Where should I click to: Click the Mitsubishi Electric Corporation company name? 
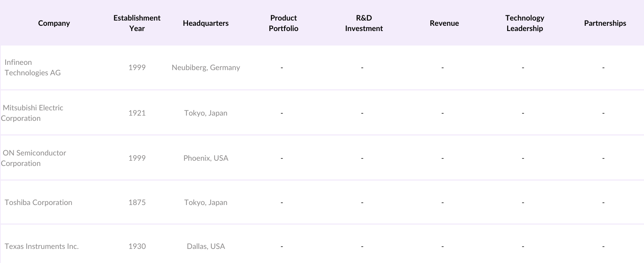tap(32, 113)
